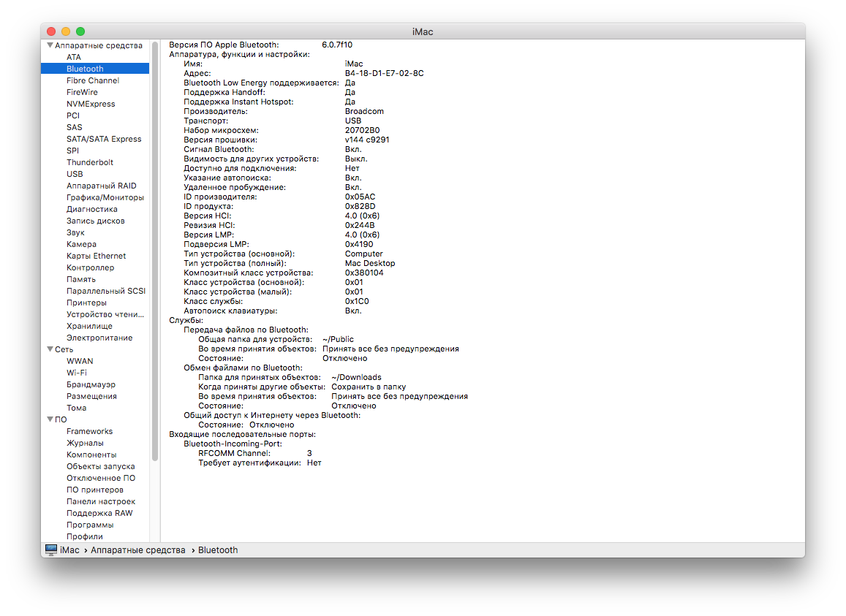Click the green zoom window button
This screenshot has height=616, width=846.
point(80,31)
